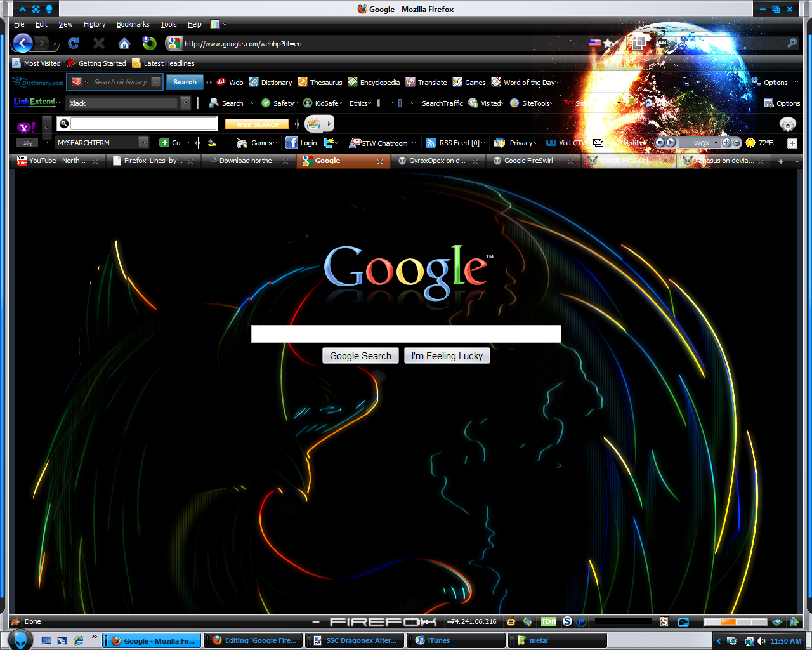Open the Getting Started bookmark
812x650 pixels.
click(96, 63)
